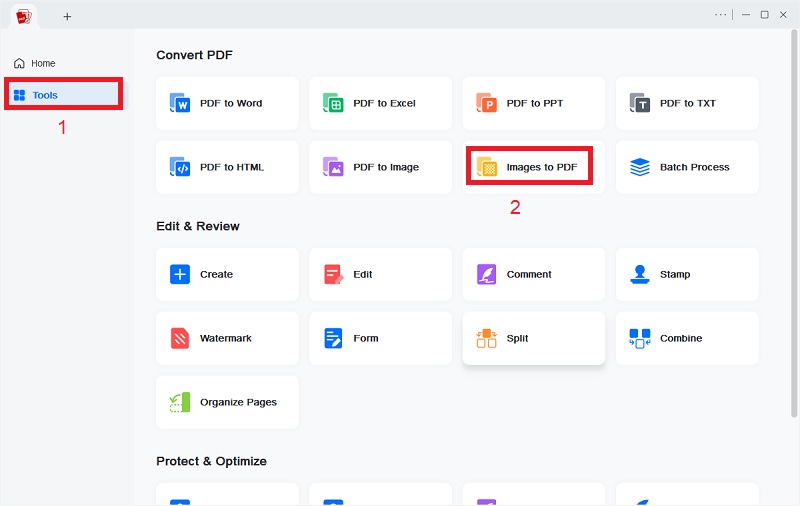Click the Tools grid icon in sidebar
Screen dimensions: 800x506
[x=19, y=95]
